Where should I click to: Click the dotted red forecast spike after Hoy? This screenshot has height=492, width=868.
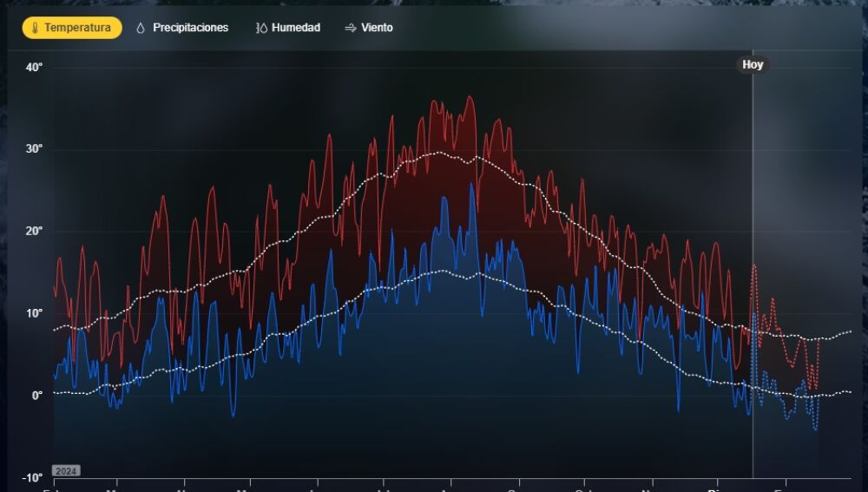point(754,266)
